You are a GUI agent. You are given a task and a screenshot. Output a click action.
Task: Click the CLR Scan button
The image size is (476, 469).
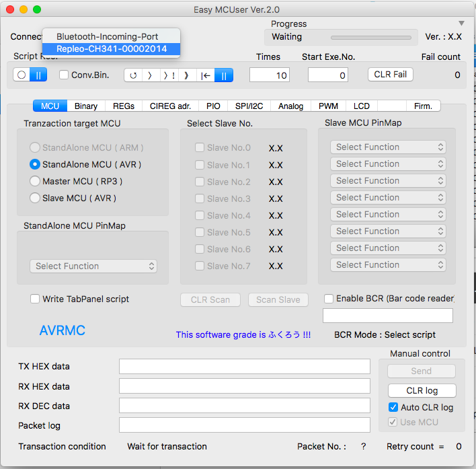pyautogui.click(x=210, y=300)
